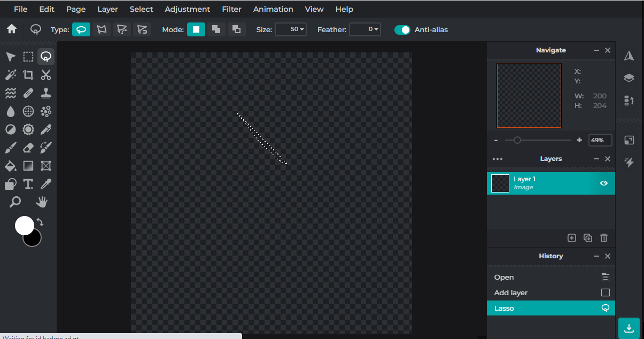This screenshot has width=644, height=339.
Task: Select the crossed-box Frame tool
Action: (46, 166)
